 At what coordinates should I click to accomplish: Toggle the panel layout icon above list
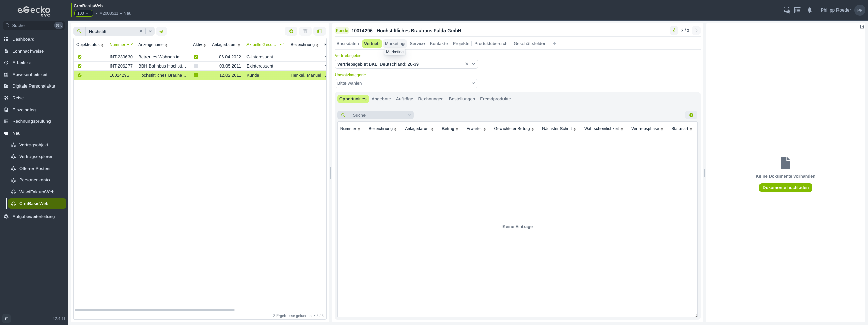(x=319, y=31)
